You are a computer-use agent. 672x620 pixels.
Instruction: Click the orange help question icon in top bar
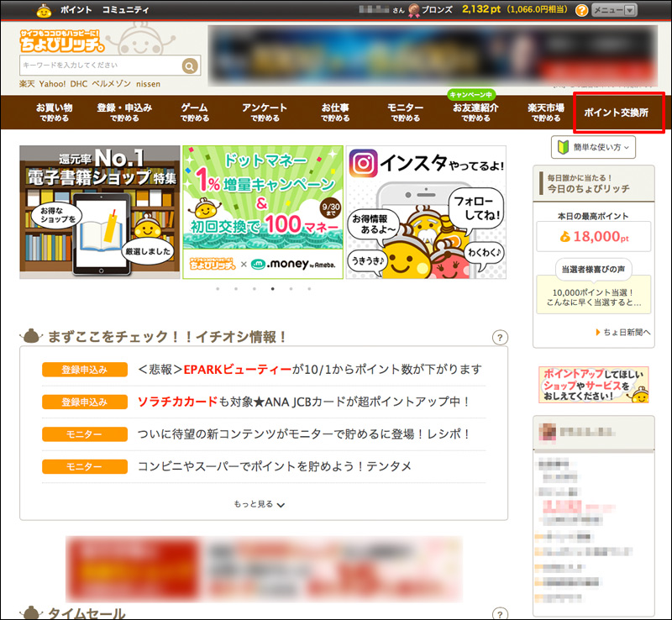click(x=581, y=10)
